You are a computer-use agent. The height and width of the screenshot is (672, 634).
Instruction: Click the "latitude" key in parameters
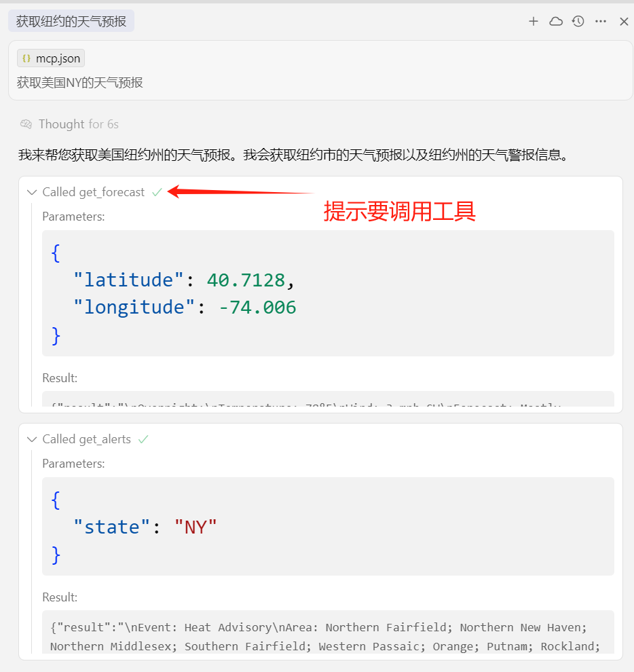(x=128, y=280)
